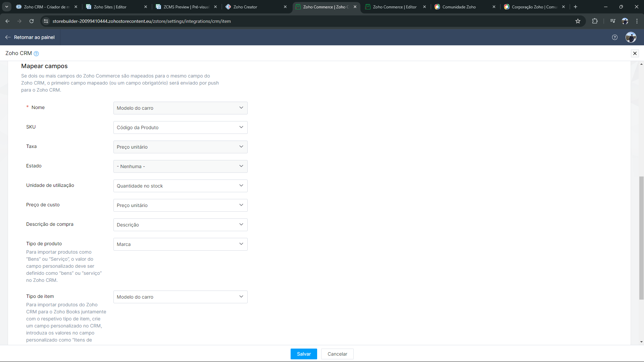Image resolution: width=644 pixels, height=362 pixels.
Task: Open the tab search dropdown arrow
Action: 7,7
